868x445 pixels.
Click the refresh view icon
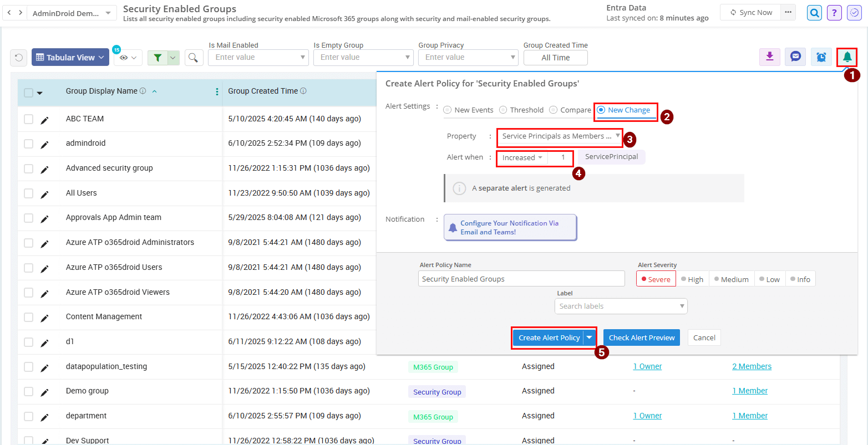point(18,57)
